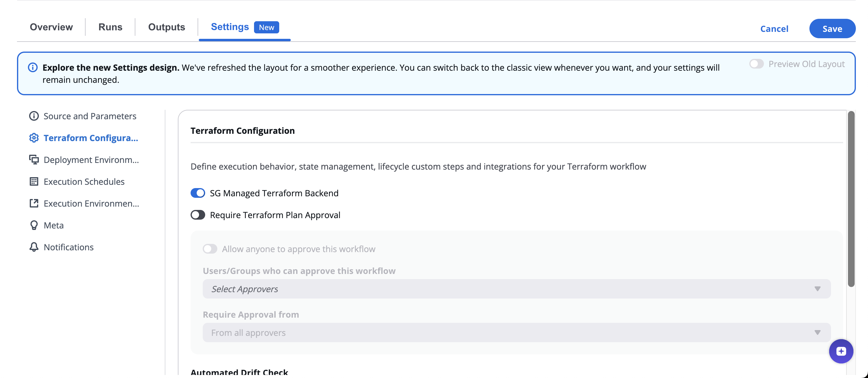This screenshot has width=868, height=378.
Task: Click the Notifications bell icon
Action: point(34,247)
